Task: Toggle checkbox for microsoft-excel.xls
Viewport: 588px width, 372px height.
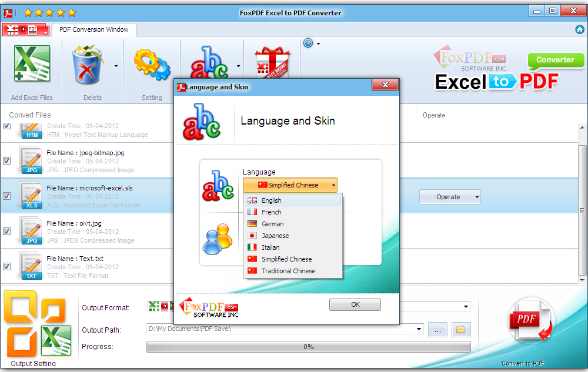Action: tap(6, 196)
